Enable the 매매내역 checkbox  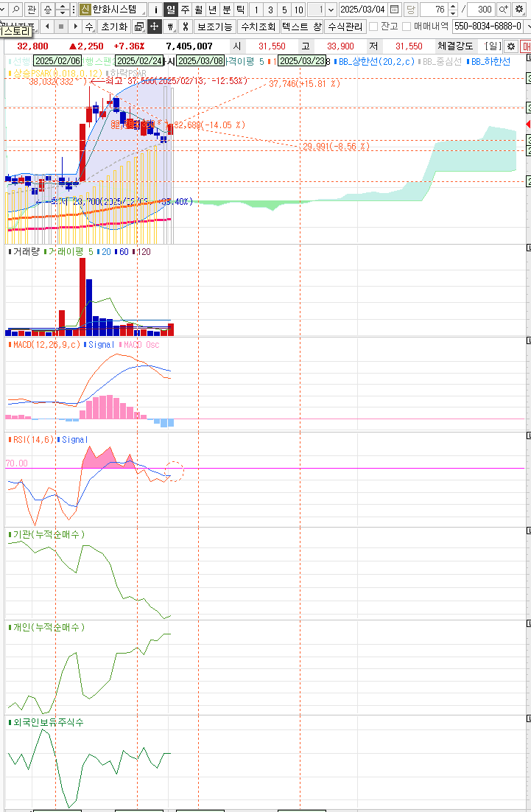click(407, 27)
